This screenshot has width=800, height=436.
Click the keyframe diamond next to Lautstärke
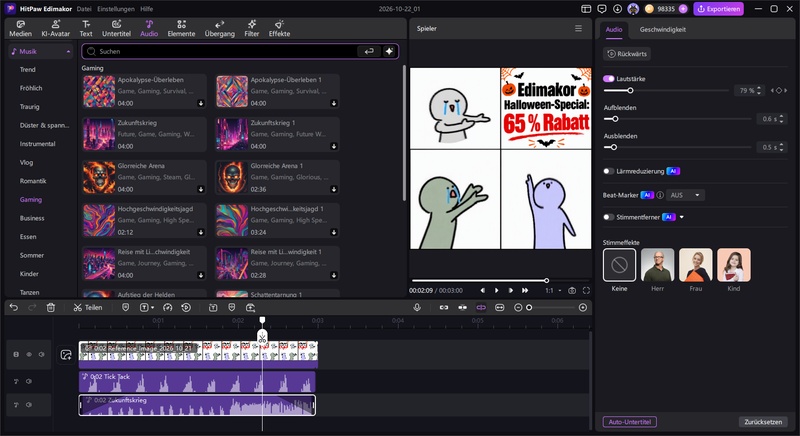(779, 90)
